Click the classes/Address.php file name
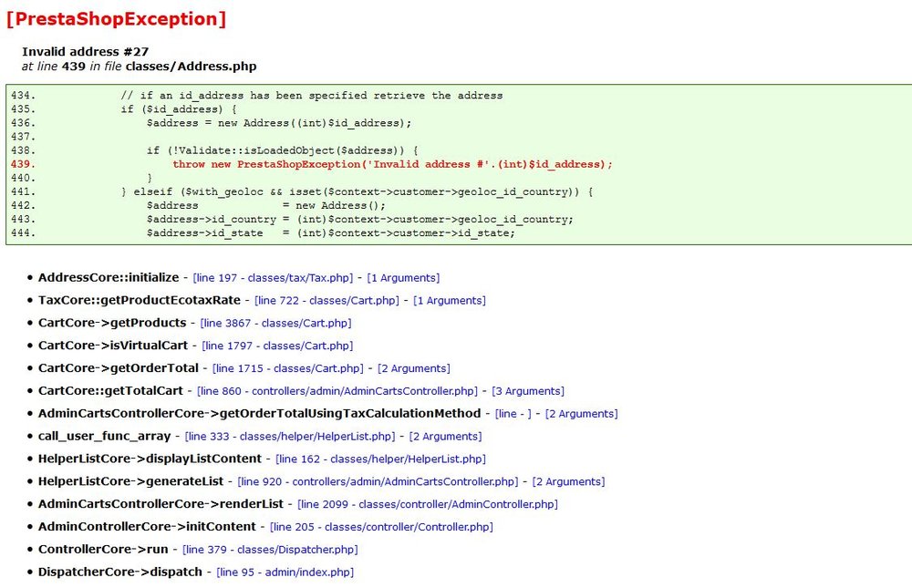The image size is (912, 588). click(191, 67)
